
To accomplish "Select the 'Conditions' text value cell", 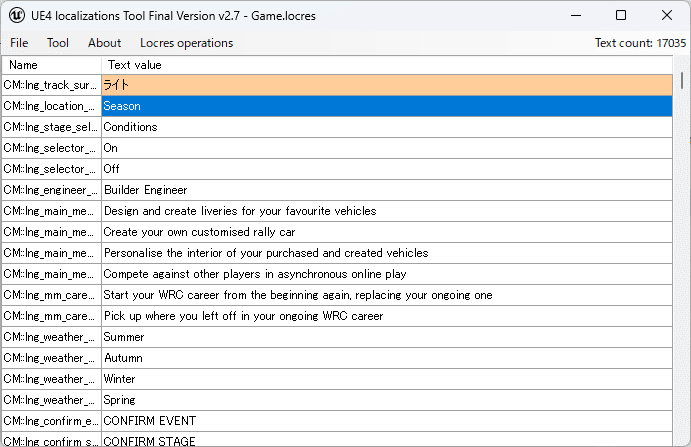I will tap(386, 127).
